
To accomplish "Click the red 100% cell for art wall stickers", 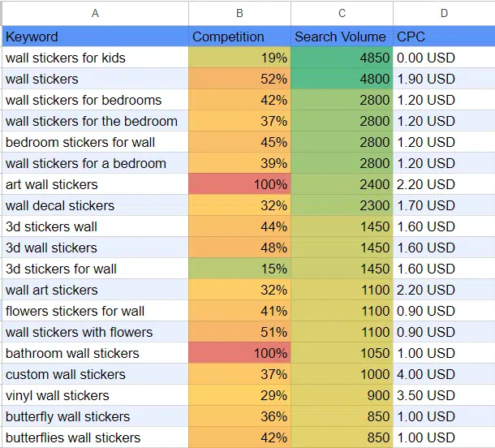I will coord(239,184).
